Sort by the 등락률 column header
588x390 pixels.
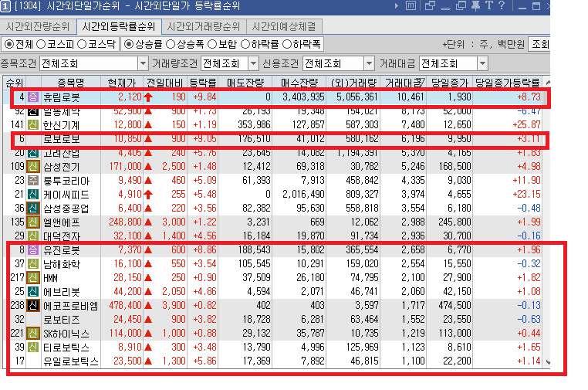(x=203, y=82)
